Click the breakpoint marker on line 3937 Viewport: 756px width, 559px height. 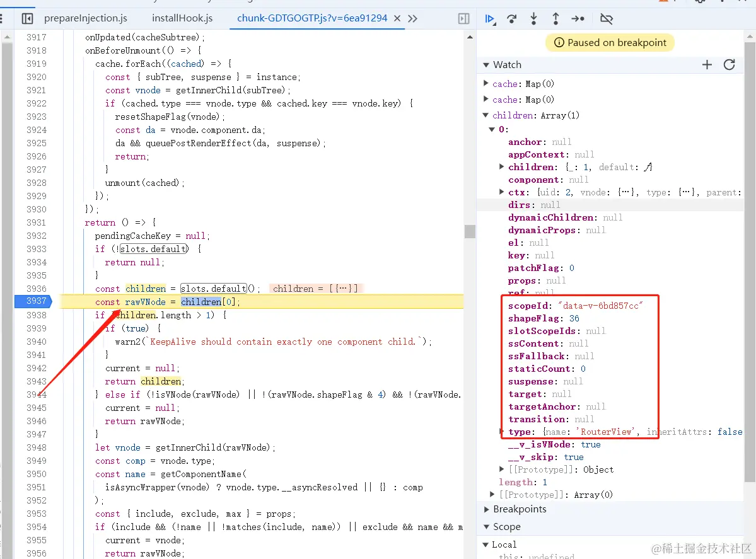[33, 301]
